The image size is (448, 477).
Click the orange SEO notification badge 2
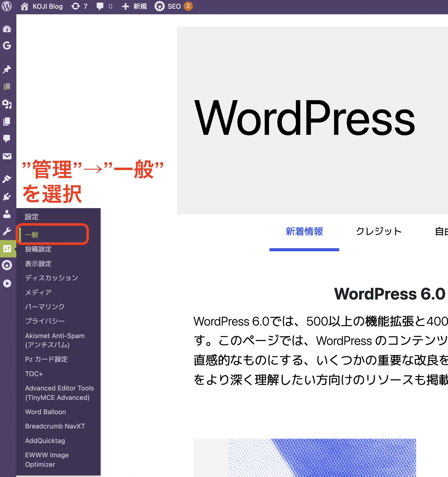click(188, 6)
